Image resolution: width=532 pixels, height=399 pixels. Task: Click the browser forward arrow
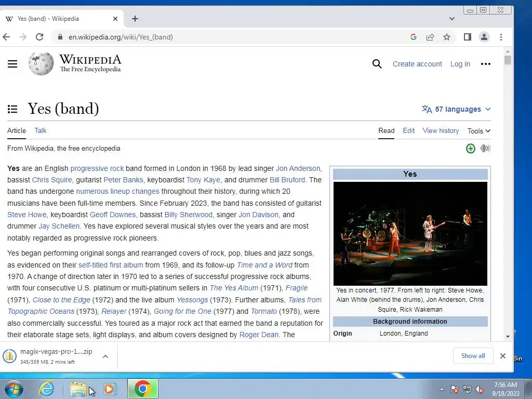click(23, 37)
